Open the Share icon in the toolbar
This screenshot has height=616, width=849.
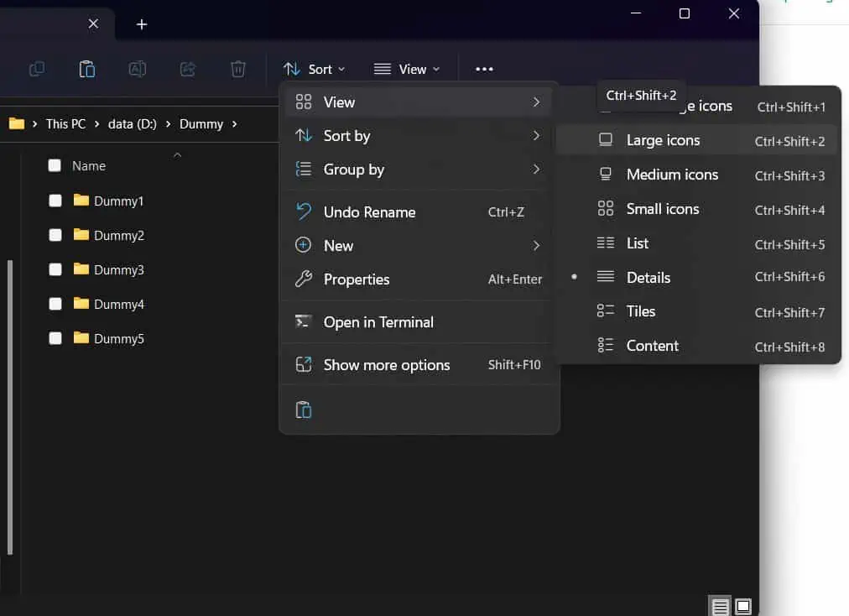coord(187,69)
